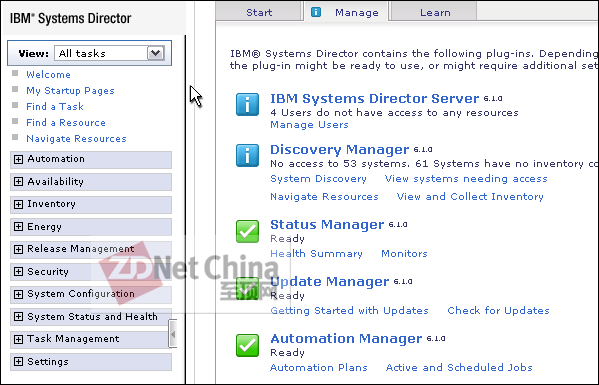Click View systems needing access
The width and height of the screenshot is (599, 385).
466,179
